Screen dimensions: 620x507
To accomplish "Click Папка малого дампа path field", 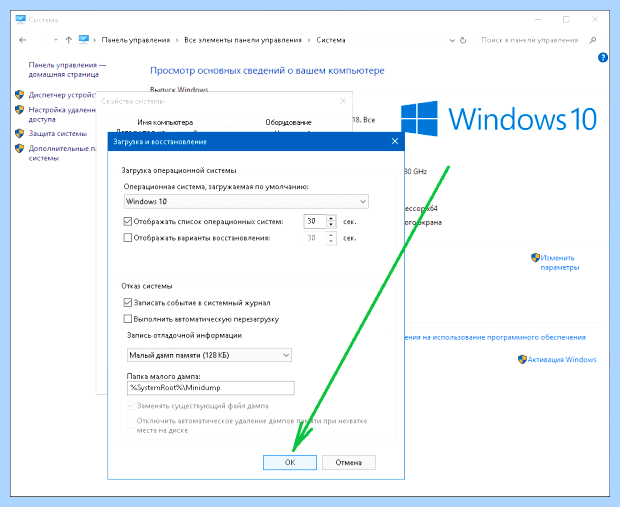I will (x=211, y=388).
